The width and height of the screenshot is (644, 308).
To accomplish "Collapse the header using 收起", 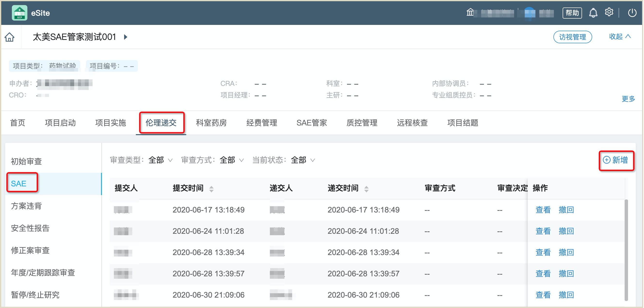I will coord(620,37).
